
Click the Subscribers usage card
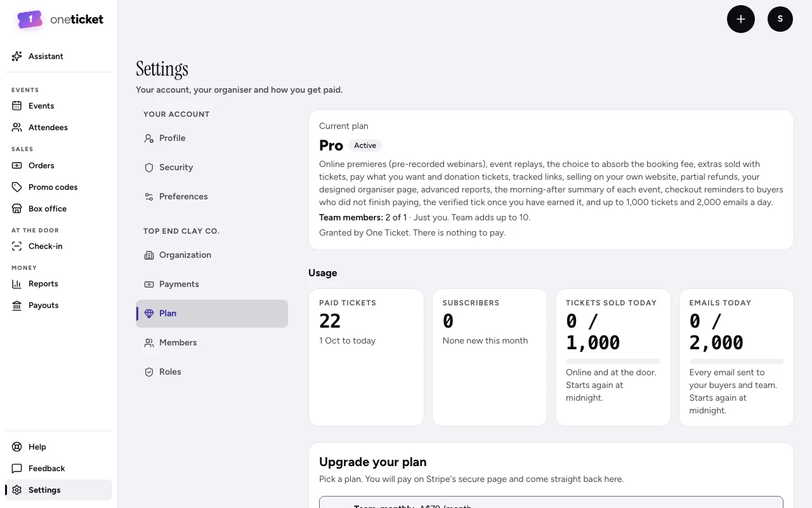click(490, 358)
